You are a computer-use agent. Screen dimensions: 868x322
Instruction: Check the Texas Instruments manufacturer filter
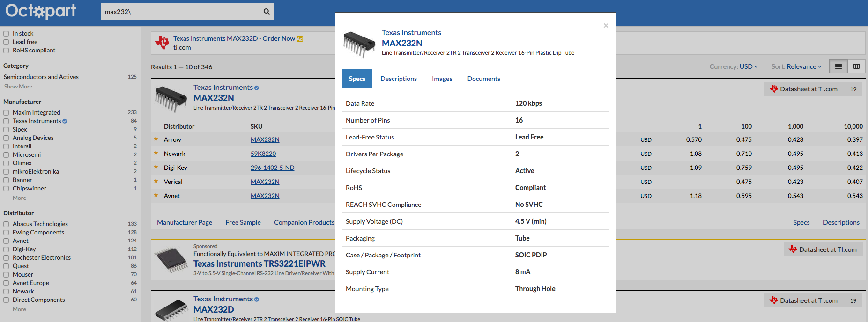(6, 121)
